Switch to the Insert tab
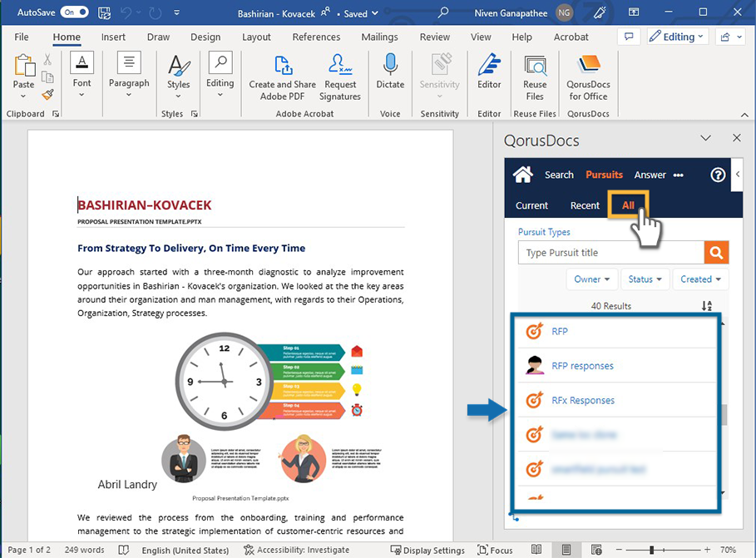The image size is (756, 558). tap(113, 37)
